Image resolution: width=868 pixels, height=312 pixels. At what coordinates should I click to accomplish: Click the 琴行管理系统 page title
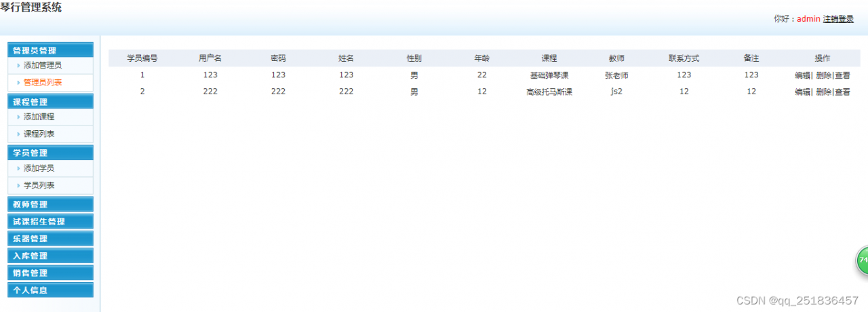(x=30, y=7)
